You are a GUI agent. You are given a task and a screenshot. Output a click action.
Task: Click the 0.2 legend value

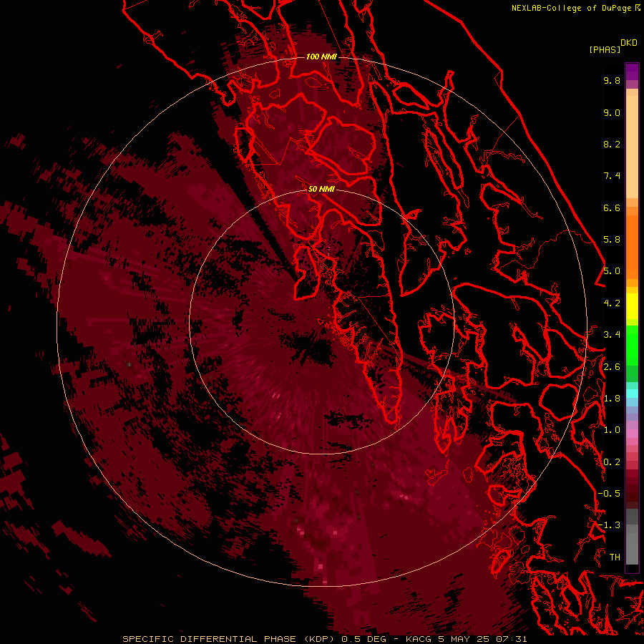point(612,462)
